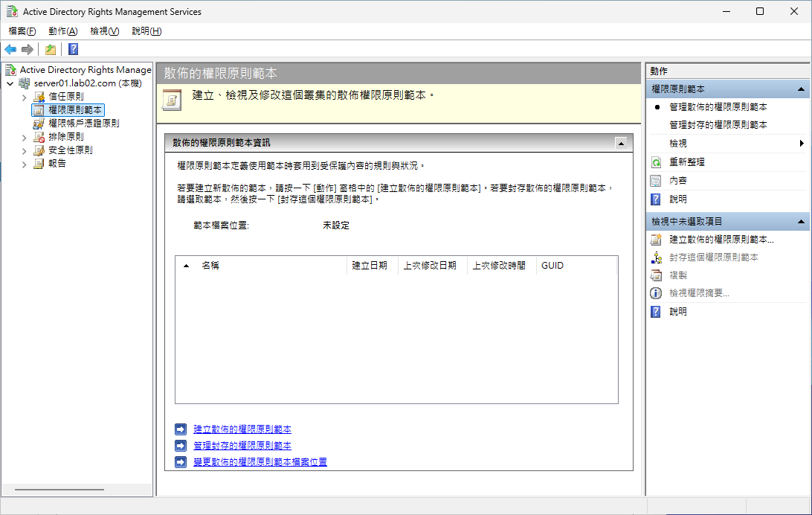Open the 說明(H) menu
Viewport: 812px width, 515px height.
(146, 31)
